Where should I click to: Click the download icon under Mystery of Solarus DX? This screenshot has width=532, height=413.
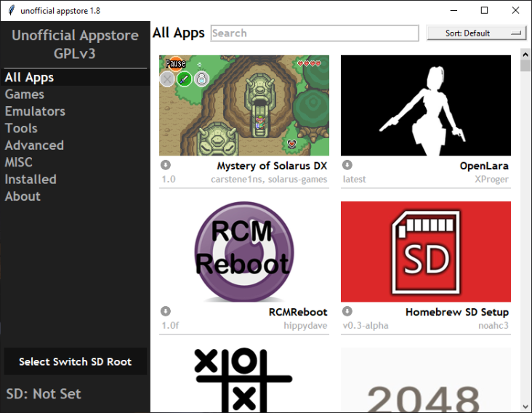(x=166, y=165)
